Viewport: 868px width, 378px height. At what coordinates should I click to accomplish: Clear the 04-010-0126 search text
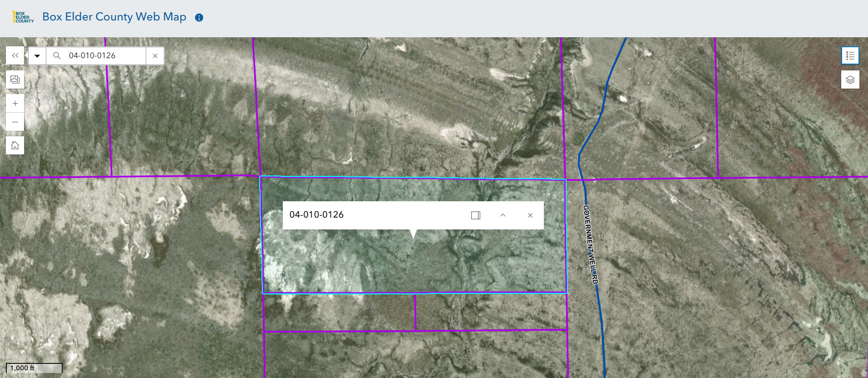tap(155, 56)
